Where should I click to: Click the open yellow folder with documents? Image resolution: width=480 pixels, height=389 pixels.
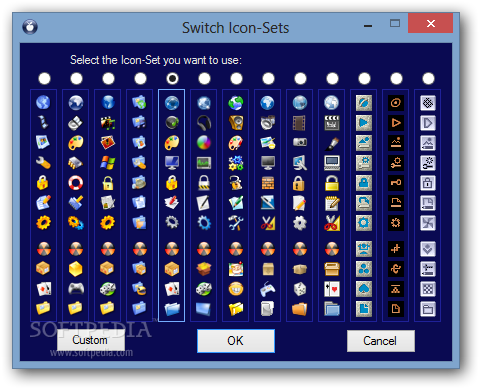(x=236, y=309)
